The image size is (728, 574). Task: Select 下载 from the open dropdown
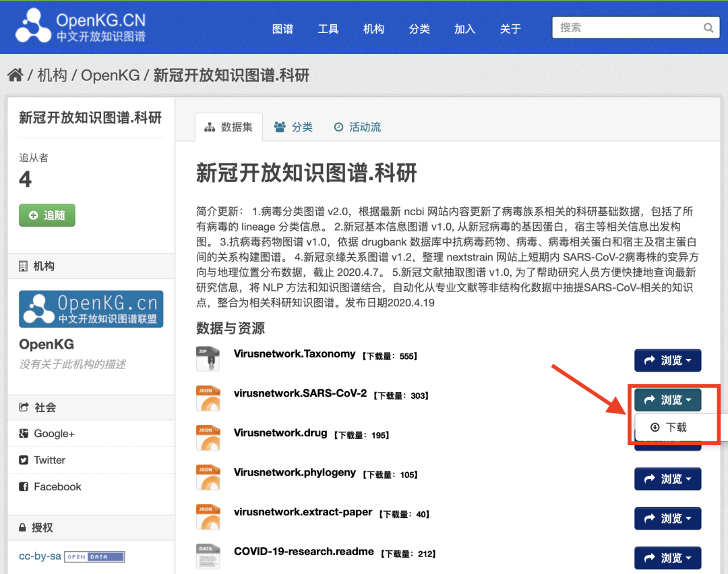tap(669, 427)
